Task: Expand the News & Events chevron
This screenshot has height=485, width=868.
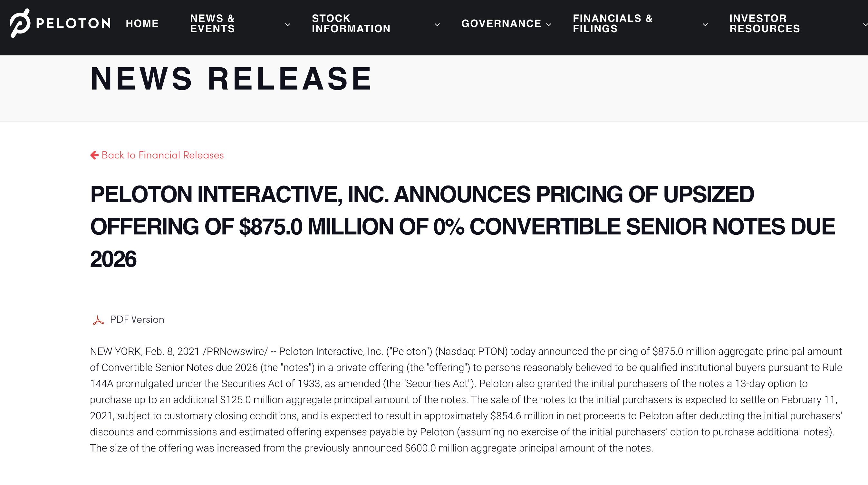Action: 288,24
